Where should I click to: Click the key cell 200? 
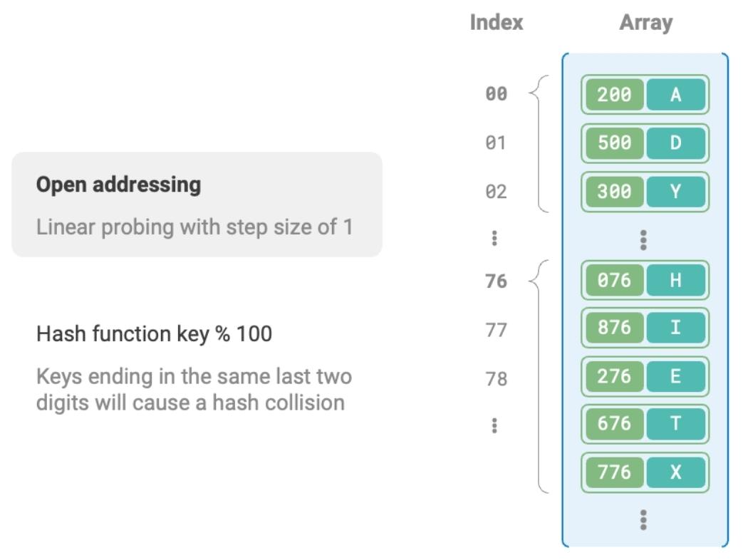tap(614, 94)
